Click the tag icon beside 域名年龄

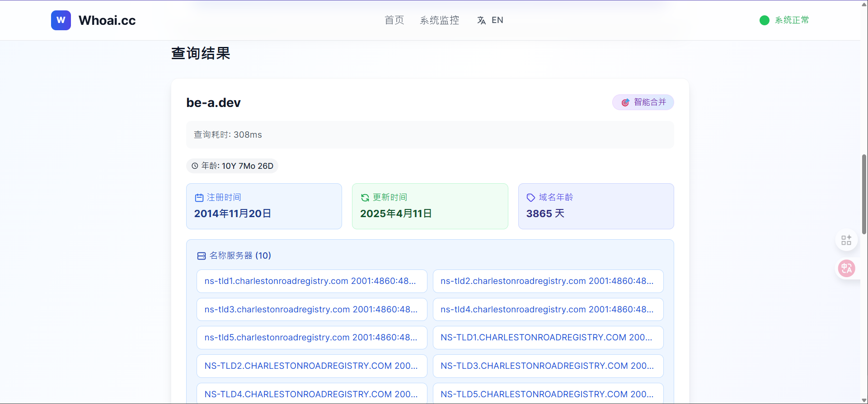pos(531,198)
